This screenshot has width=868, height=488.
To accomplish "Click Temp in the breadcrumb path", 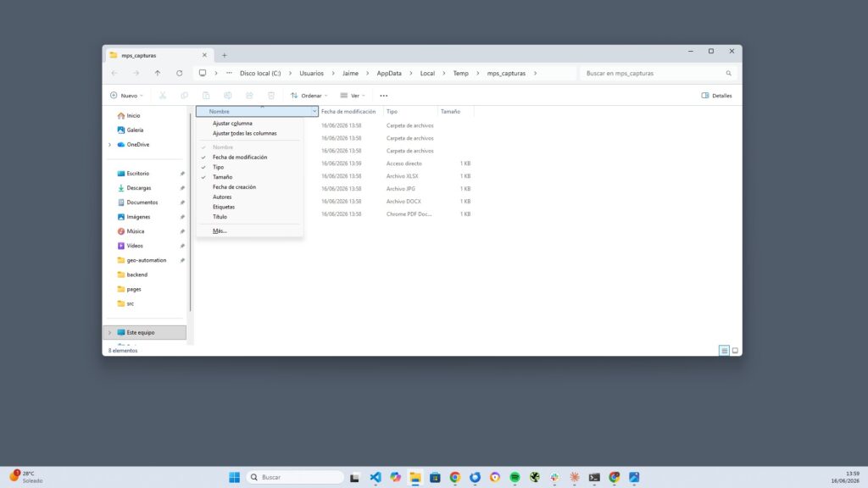I will click(x=460, y=73).
